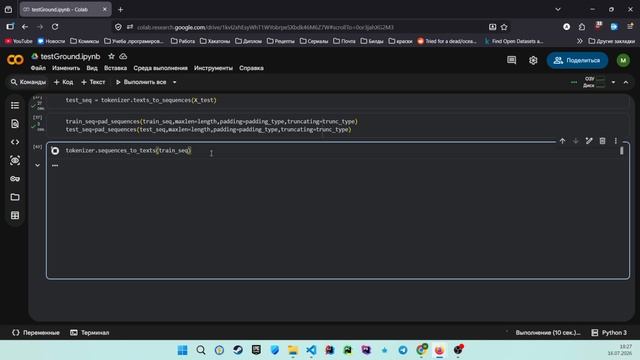This screenshot has width=640, height=360.
Task: Add a text cell with Текст
Action: tap(93, 82)
